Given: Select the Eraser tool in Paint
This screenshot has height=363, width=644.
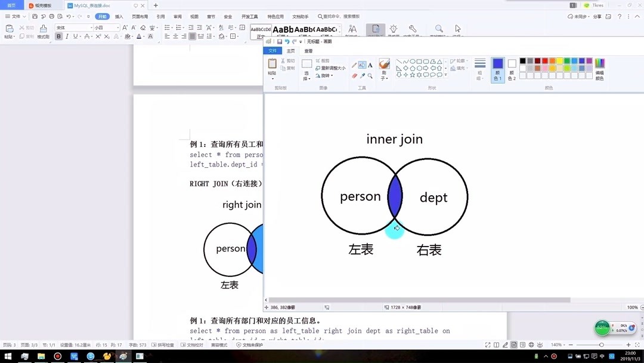Looking at the screenshot, I should click(x=354, y=75).
